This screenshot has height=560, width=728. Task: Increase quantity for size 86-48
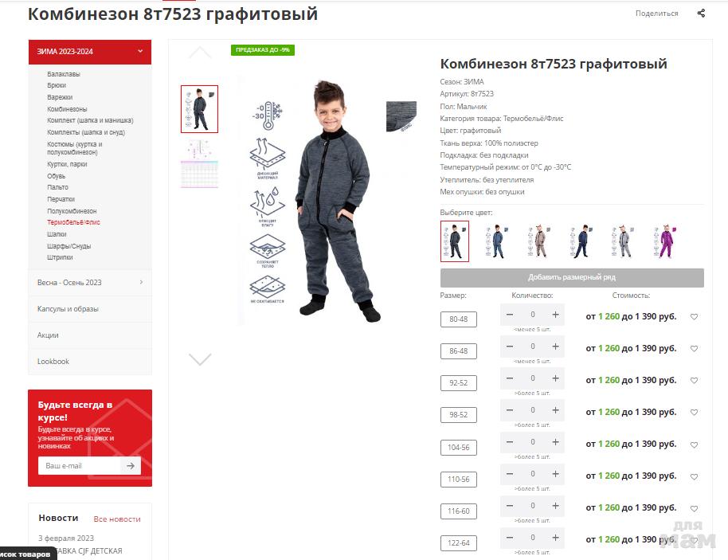click(555, 347)
